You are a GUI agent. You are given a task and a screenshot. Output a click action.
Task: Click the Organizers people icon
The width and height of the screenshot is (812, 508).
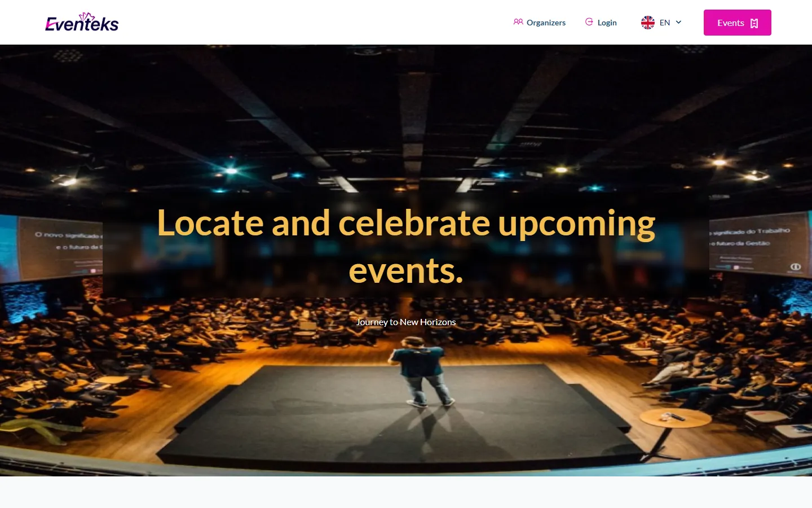(518, 22)
